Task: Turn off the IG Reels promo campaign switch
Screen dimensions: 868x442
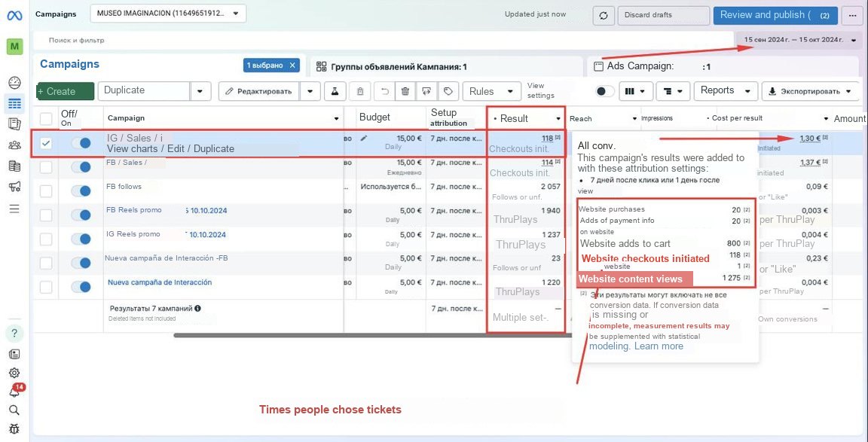Action: pyautogui.click(x=81, y=239)
